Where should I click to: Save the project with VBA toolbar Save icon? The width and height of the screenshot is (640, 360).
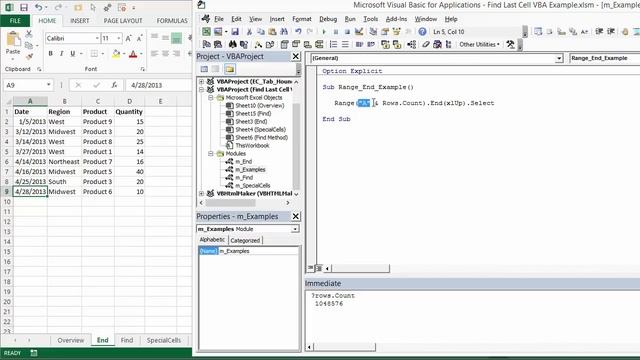point(235,31)
